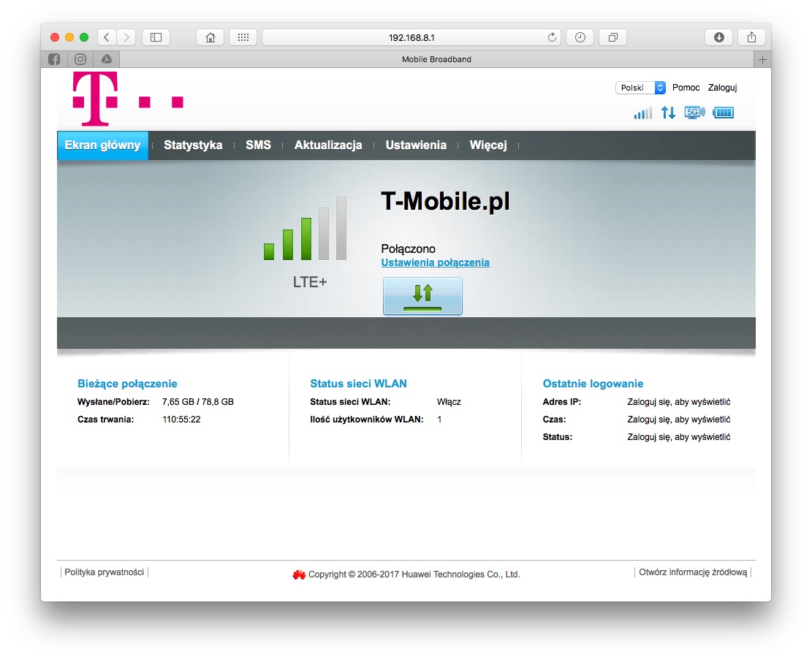812x660 pixels.
Task: Open the SMS tab
Action: point(259,145)
